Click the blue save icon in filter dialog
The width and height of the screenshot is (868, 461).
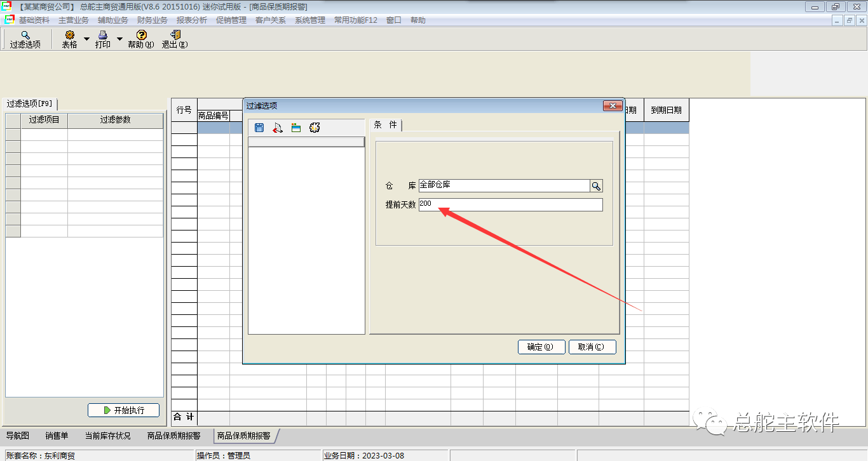(x=259, y=128)
